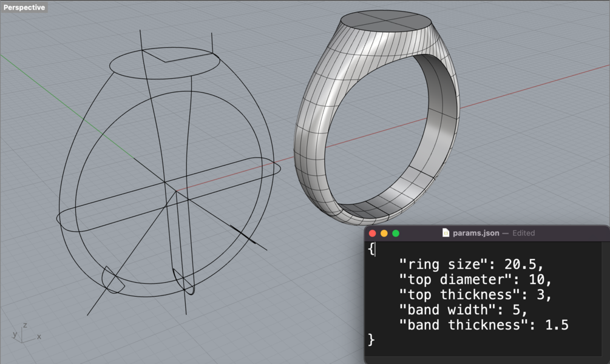Click the Perspective viewport label

pyautogui.click(x=24, y=7)
